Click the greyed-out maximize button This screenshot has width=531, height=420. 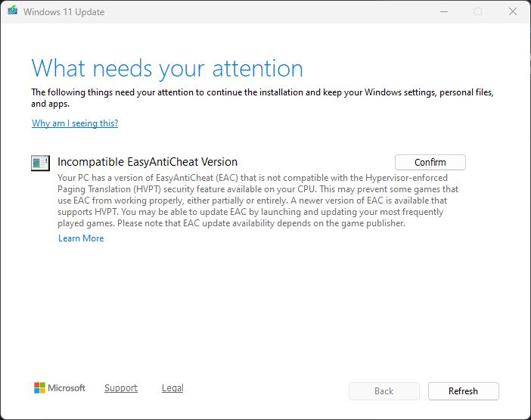pyautogui.click(x=478, y=11)
